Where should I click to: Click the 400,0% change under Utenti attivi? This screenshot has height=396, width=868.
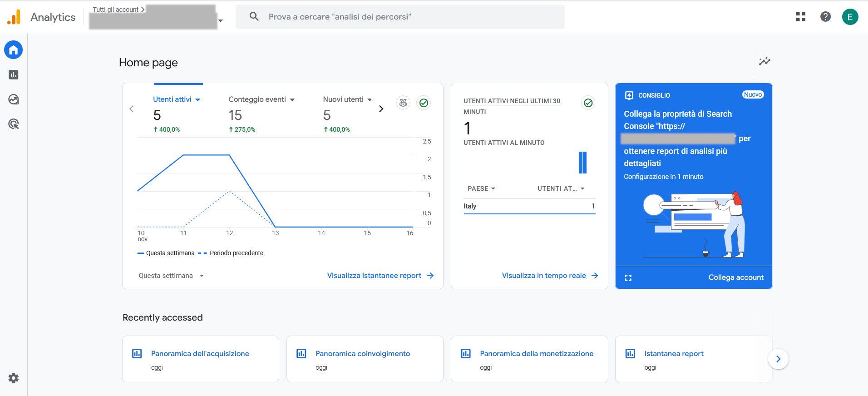click(x=167, y=129)
